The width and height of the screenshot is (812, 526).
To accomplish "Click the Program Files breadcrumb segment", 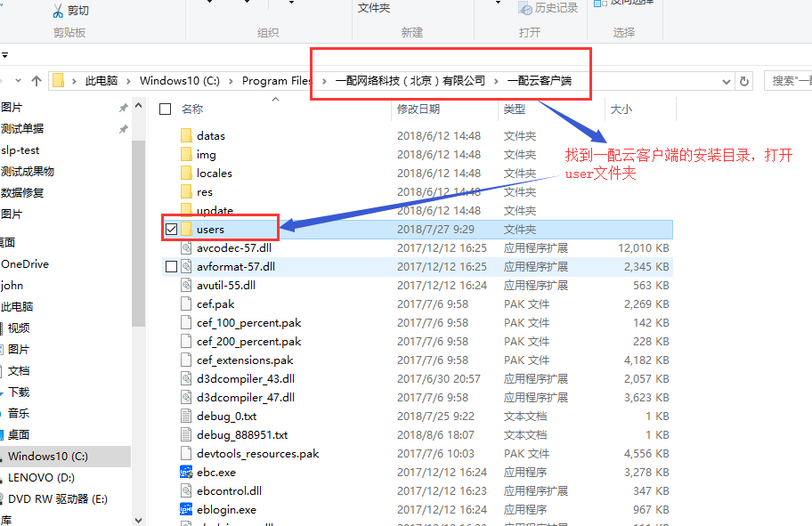I will [x=277, y=81].
